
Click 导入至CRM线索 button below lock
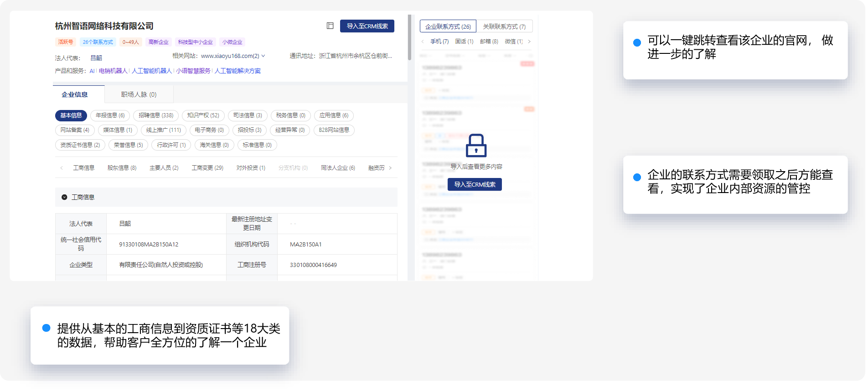pos(475,184)
